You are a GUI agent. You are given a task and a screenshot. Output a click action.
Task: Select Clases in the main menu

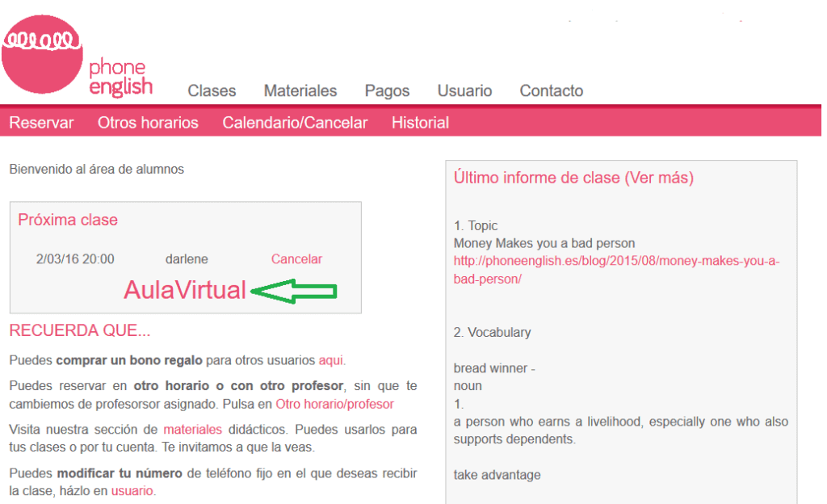click(211, 91)
